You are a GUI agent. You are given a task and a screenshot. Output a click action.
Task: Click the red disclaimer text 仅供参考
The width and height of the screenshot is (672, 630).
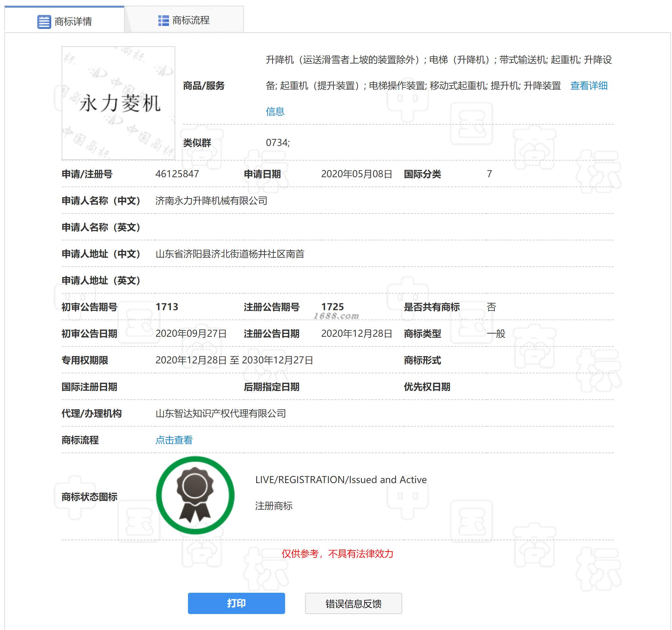pos(337,554)
